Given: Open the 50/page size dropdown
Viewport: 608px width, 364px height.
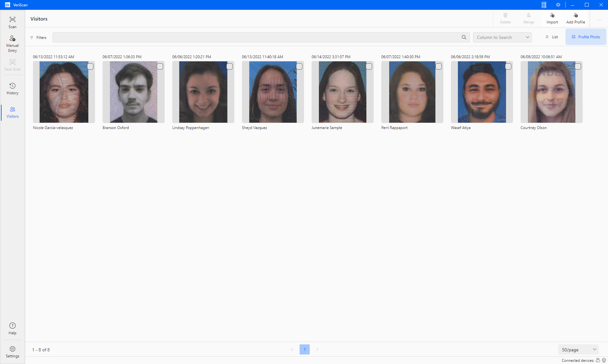Looking at the screenshot, I should click(x=578, y=349).
